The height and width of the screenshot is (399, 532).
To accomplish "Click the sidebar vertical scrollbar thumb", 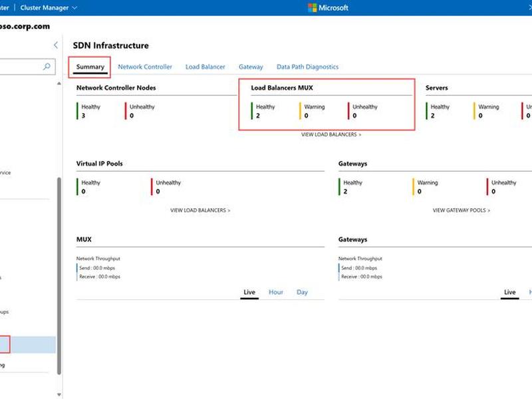I will pos(59,275).
